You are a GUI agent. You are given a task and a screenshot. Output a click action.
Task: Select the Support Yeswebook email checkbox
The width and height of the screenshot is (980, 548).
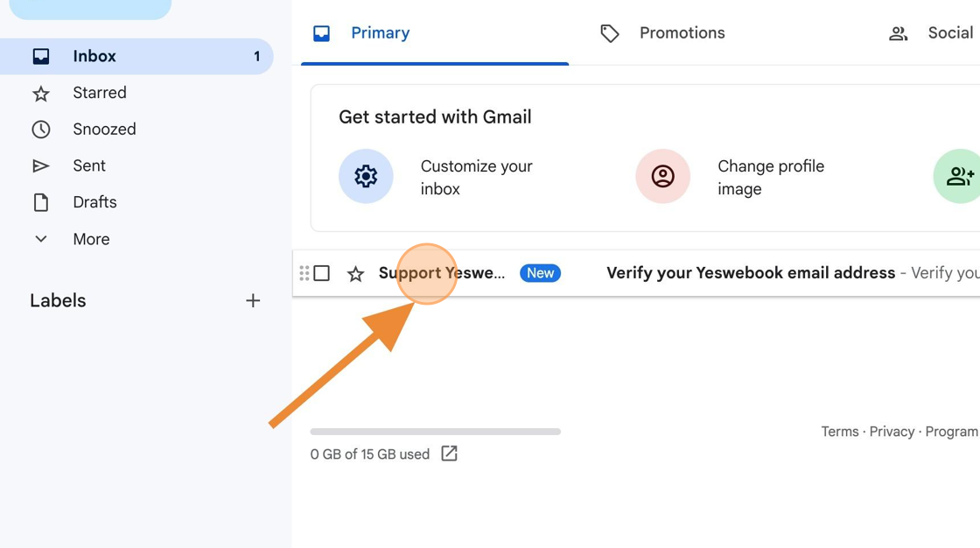click(322, 273)
